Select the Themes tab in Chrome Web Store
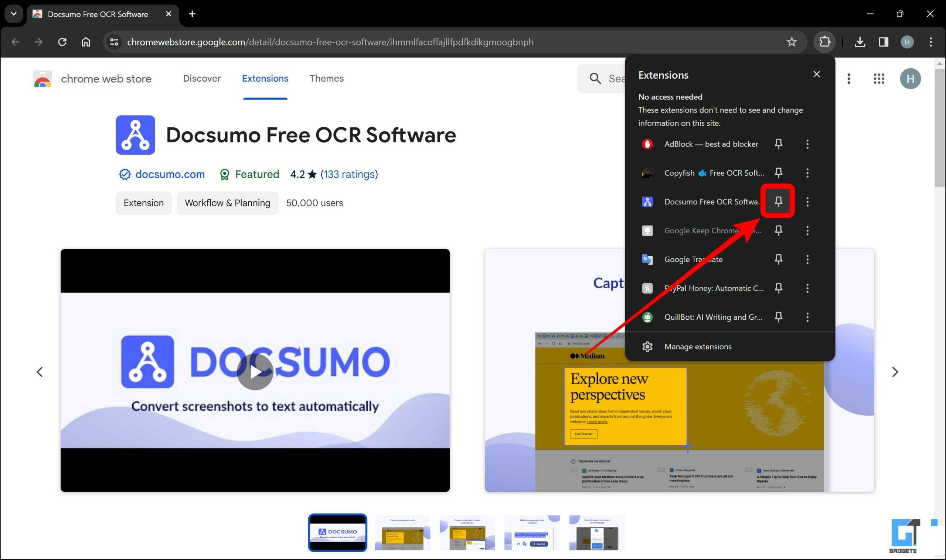Image resolution: width=946 pixels, height=560 pixels. coord(326,79)
